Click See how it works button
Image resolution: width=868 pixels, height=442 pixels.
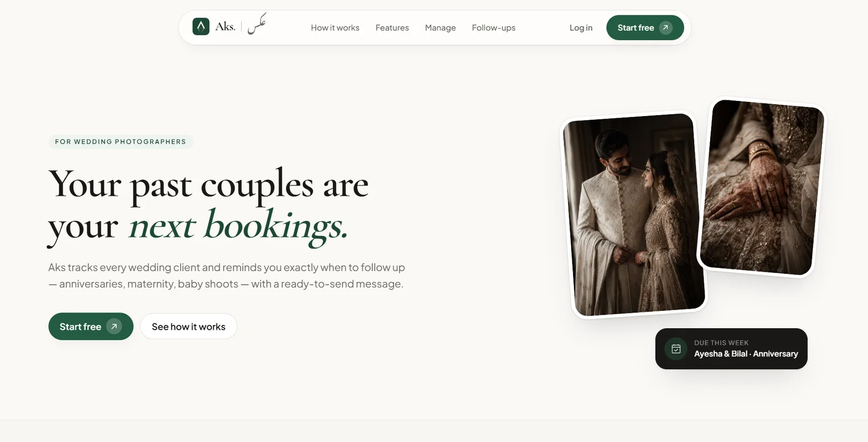(x=188, y=326)
